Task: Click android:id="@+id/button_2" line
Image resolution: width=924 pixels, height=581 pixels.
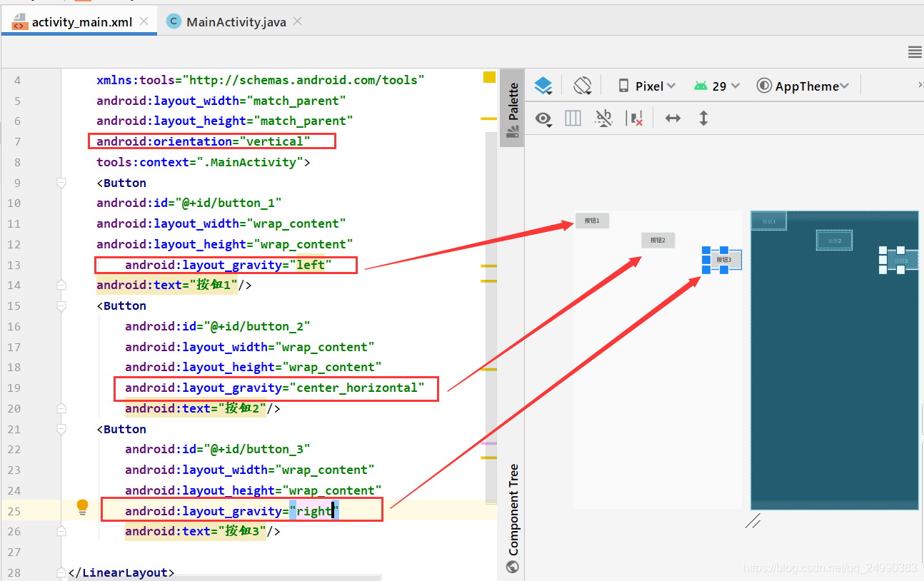Action: point(218,326)
